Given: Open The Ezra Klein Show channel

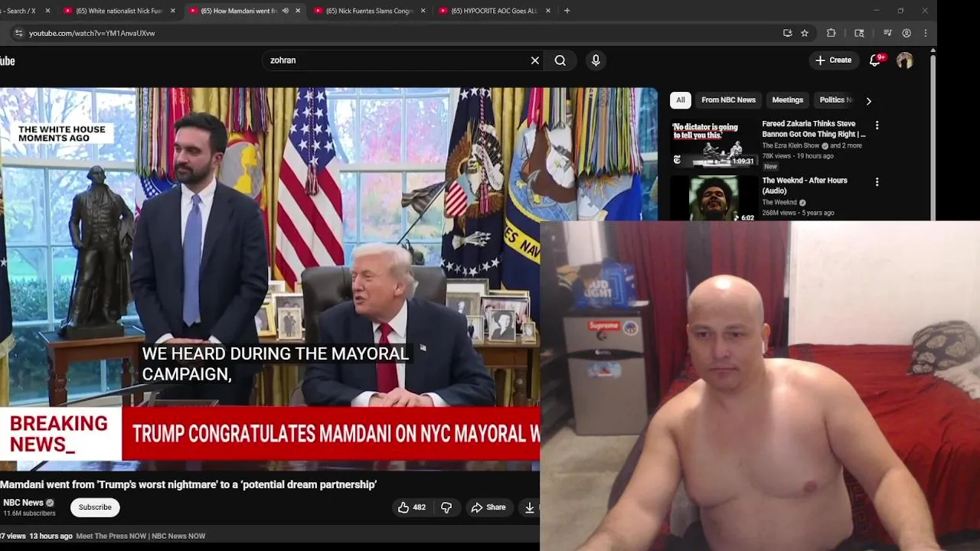Looking at the screenshot, I should pos(791,145).
